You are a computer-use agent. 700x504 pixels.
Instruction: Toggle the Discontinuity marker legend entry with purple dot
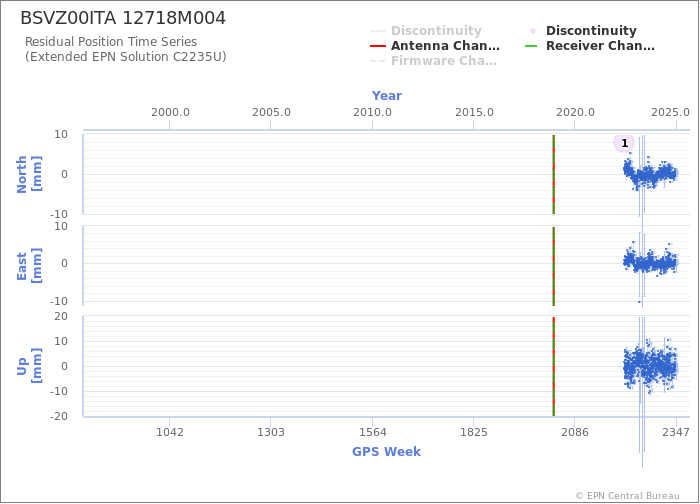point(582,31)
